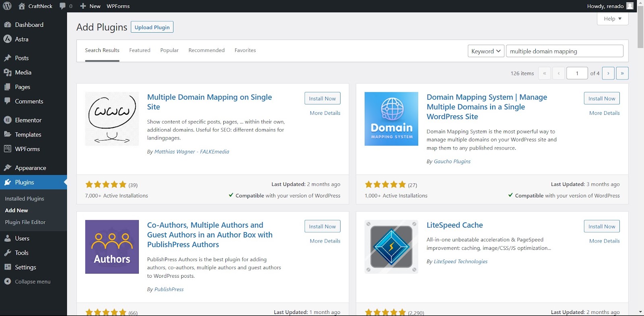Switch to the Featured tab
Viewport: 644px width, 316px height.
coord(140,50)
